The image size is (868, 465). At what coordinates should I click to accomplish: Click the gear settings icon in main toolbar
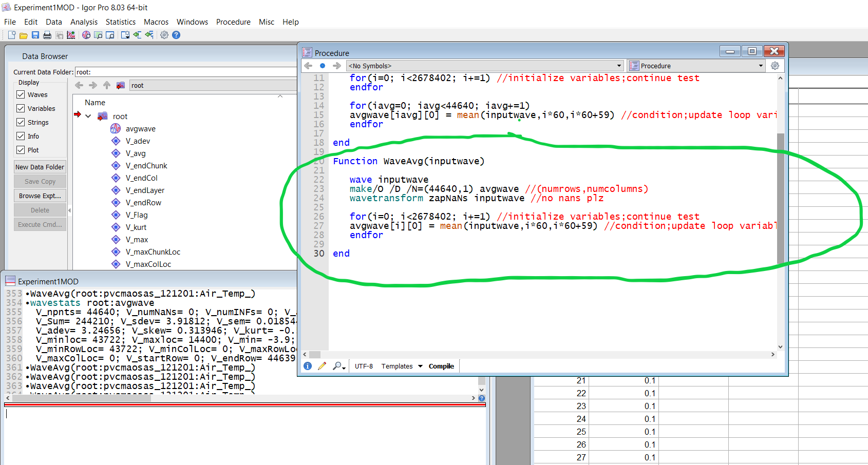click(x=164, y=34)
